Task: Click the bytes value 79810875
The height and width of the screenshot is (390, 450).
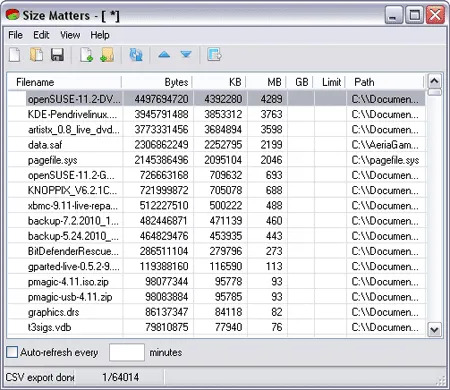Action: click(x=167, y=327)
